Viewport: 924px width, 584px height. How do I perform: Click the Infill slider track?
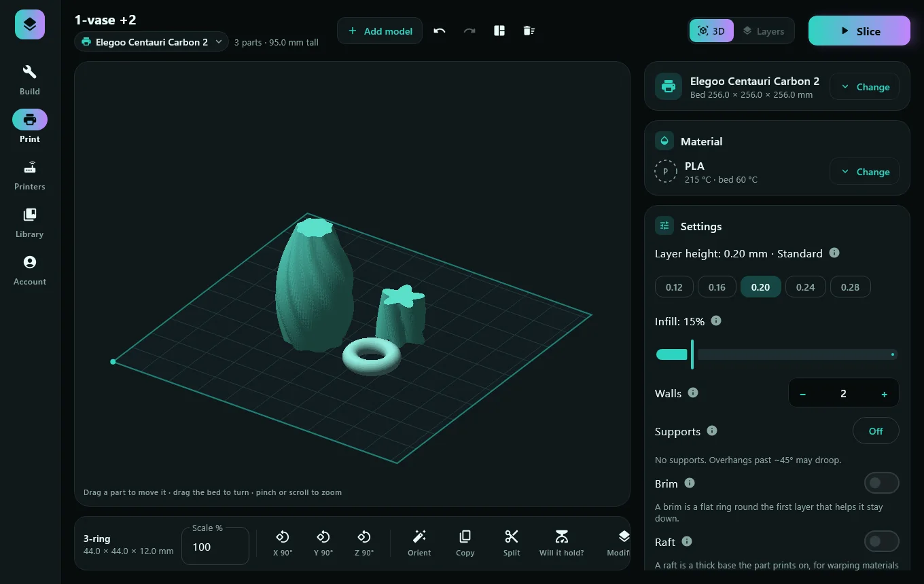click(777, 354)
